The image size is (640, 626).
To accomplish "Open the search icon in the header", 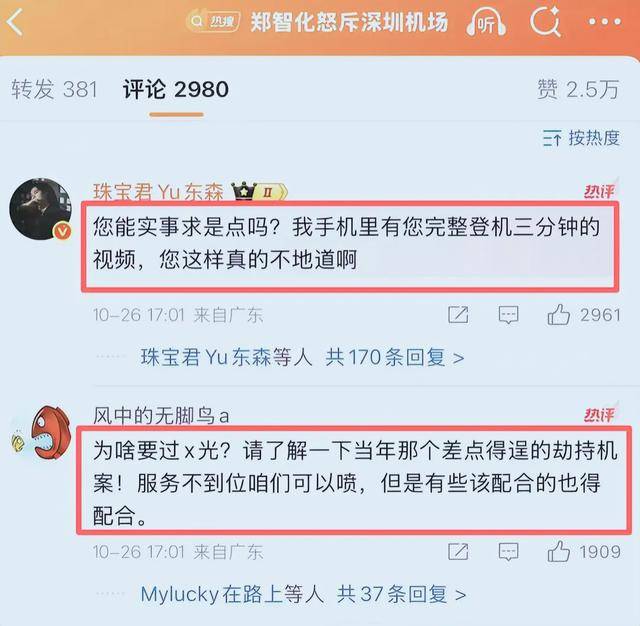I will (545, 22).
